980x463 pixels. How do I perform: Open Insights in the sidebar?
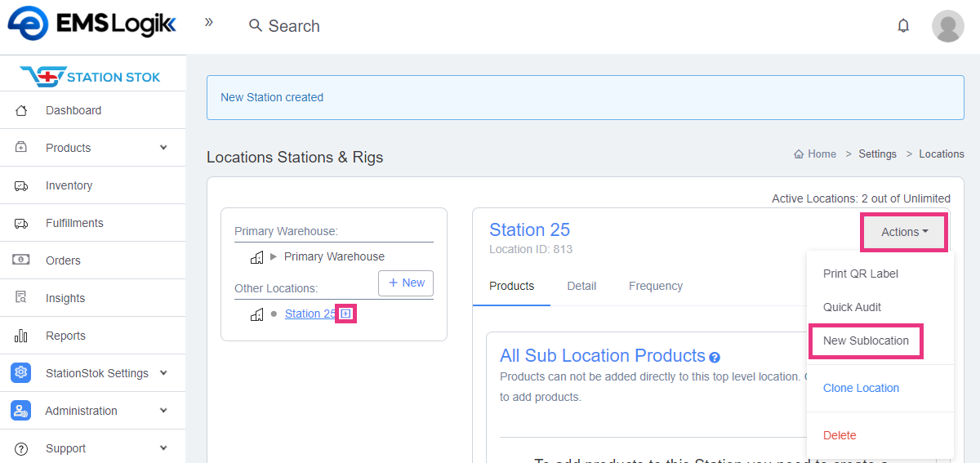[x=65, y=298]
